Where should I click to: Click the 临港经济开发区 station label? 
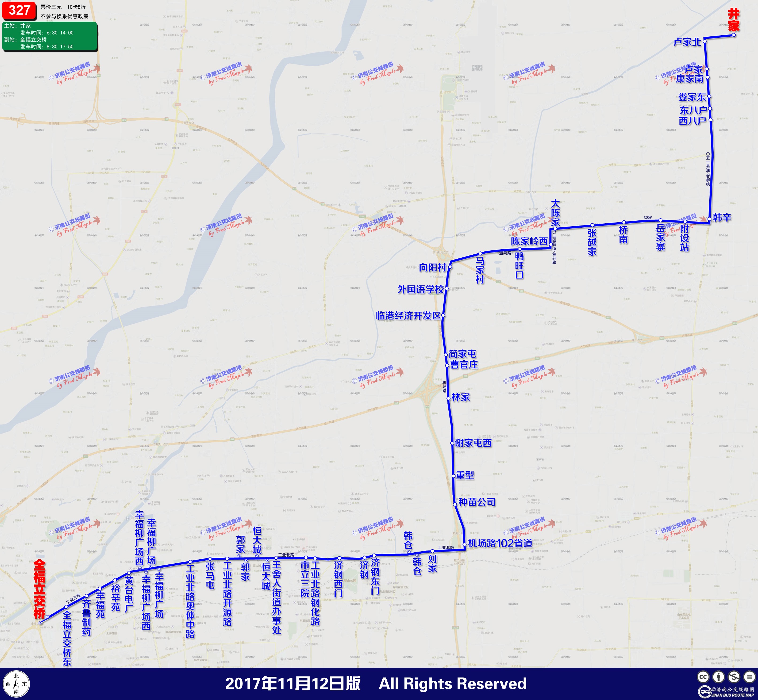409,316
